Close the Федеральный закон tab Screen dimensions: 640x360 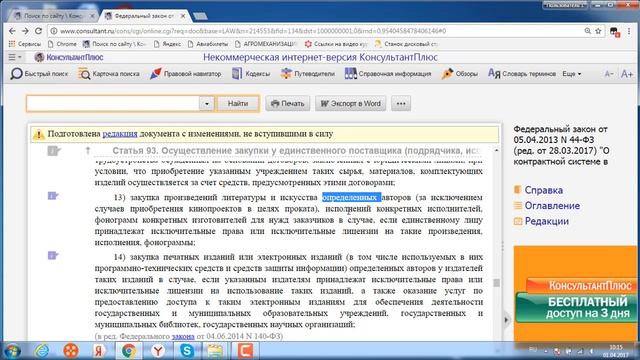click(x=183, y=16)
